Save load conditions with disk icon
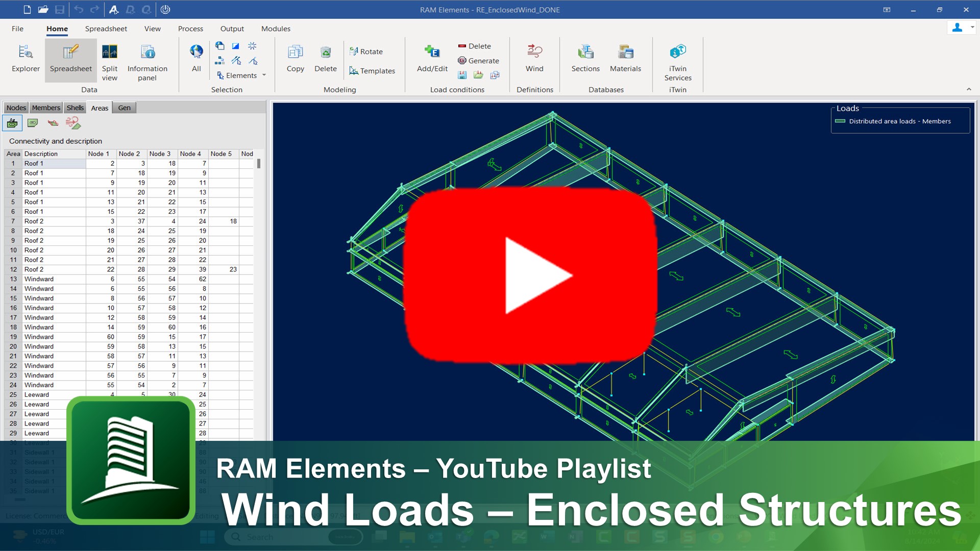The height and width of the screenshot is (551, 980). [x=462, y=75]
